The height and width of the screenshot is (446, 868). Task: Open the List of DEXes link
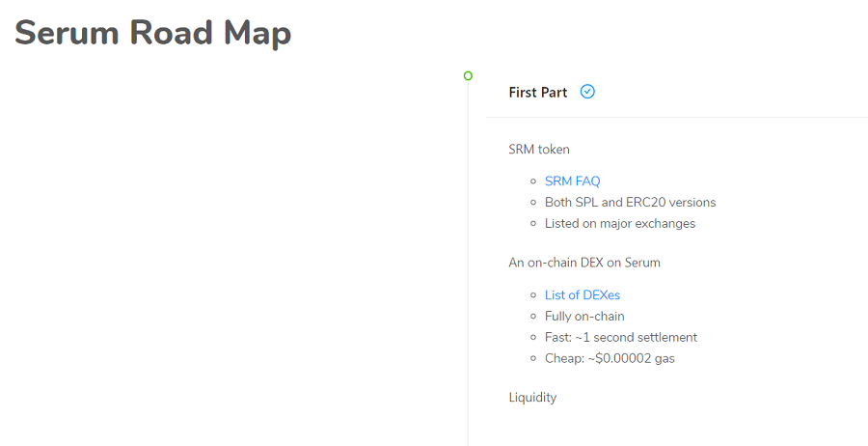(x=576, y=295)
